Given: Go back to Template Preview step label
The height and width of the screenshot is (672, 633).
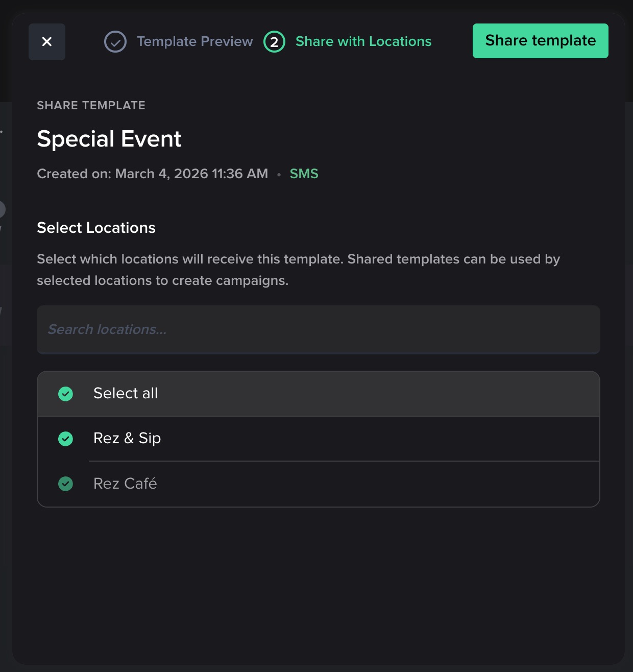Looking at the screenshot, I should pyautogui.click(x=194, y=41).
